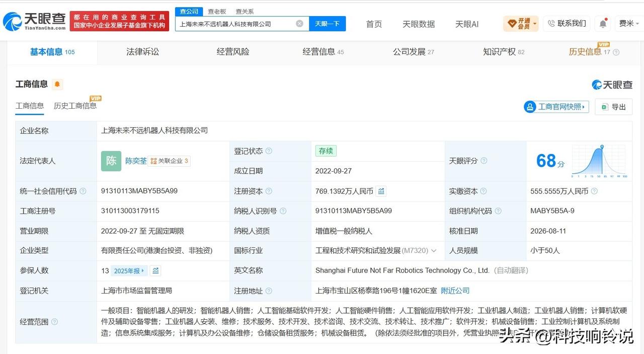Open 工商官网快照 snapshot button

coord(556,107)
